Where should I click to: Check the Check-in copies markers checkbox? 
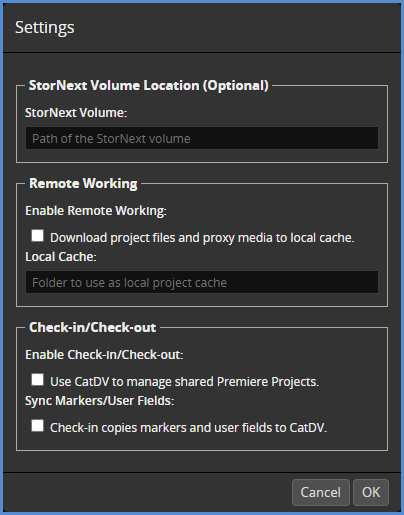click(37, 425)
